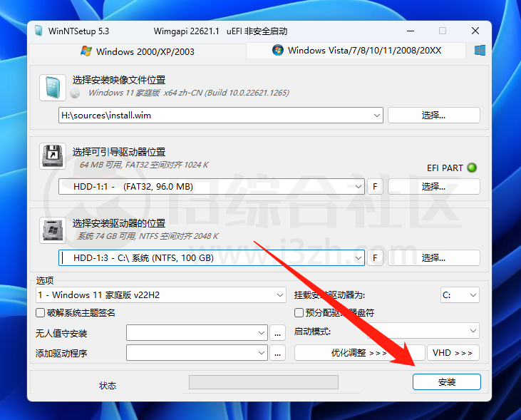
Task: Click 优化调整 >>> button
Action: pos(359,352)
